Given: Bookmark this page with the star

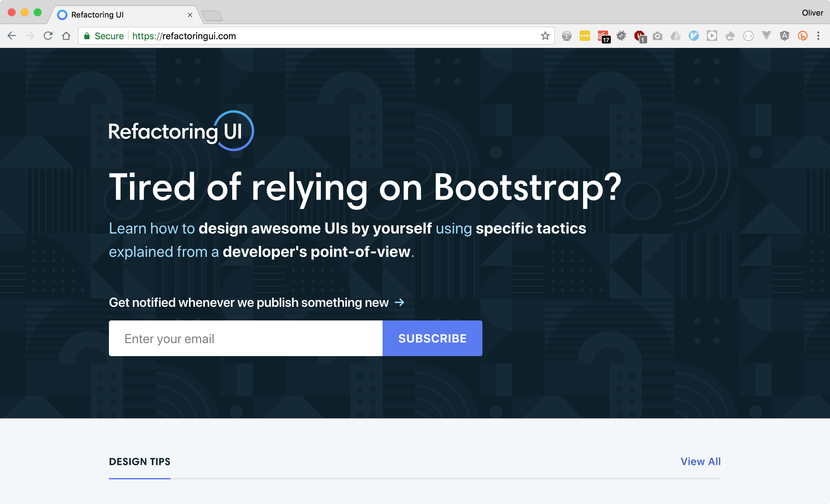Looking at the screenshot, I should [x=545, y=36].
